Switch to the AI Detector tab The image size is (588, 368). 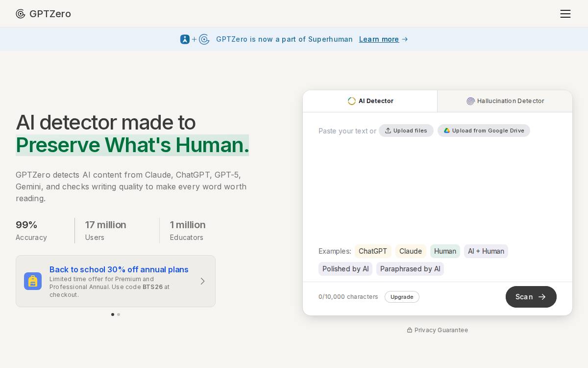pos(370,101)
